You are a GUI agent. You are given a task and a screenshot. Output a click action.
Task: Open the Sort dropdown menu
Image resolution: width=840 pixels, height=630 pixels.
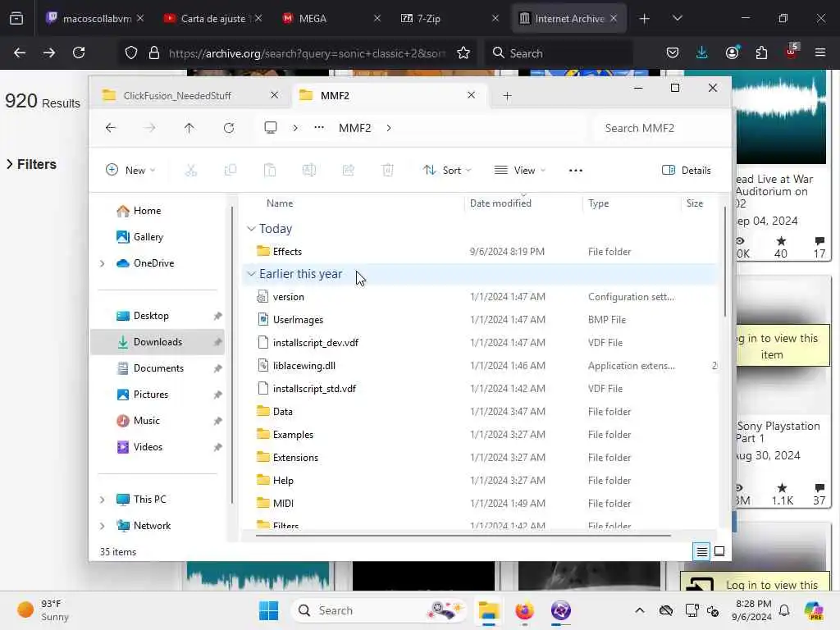pyautogui.click(x=447, y=171)
